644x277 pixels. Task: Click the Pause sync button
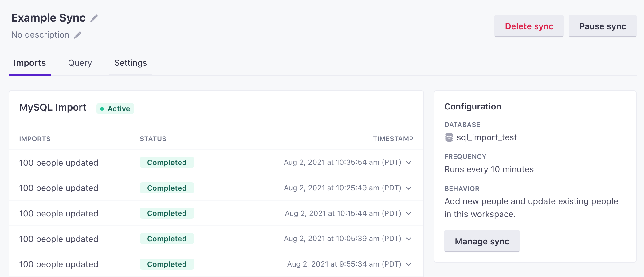603,26
